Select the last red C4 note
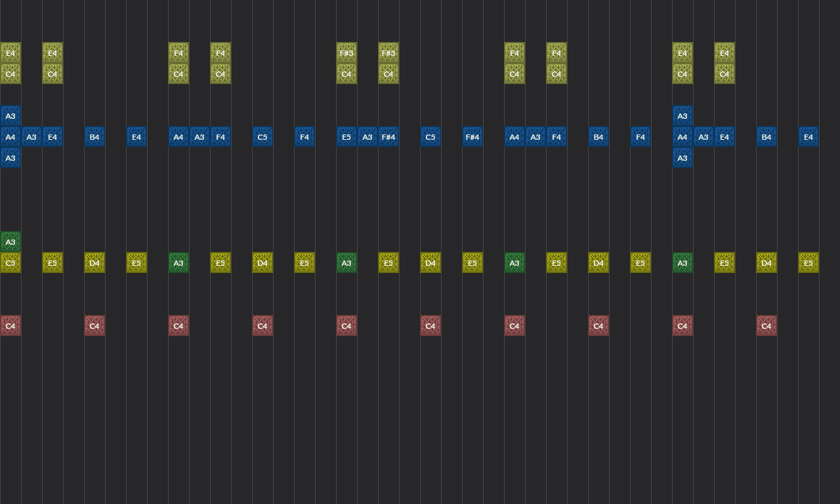840x504 pixels. coord(766,326)
